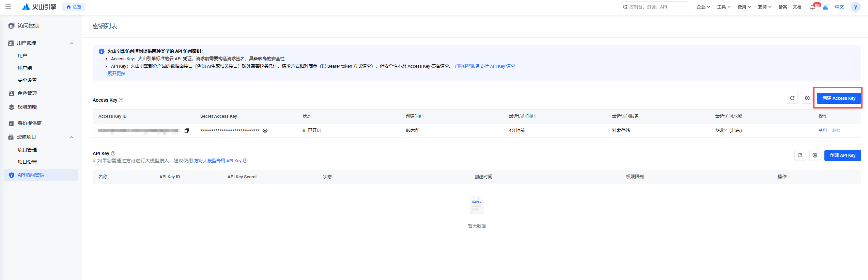The width and height of the screenshot is (868, 280).
Task: Click the 4分钟前 last access time
Action: pyautogui.click(x=517, y=131)
